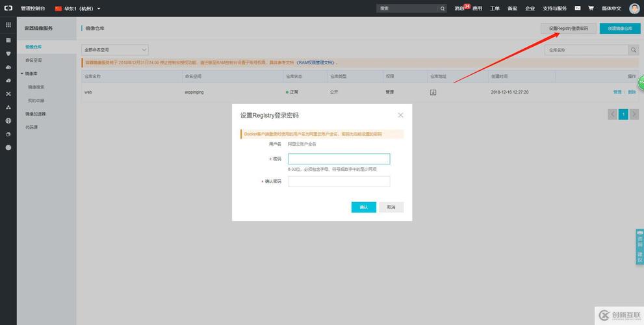644x325 pixels.
Task: Expand the 华东1（杭州） region dropdown
Action: point(77,8)
